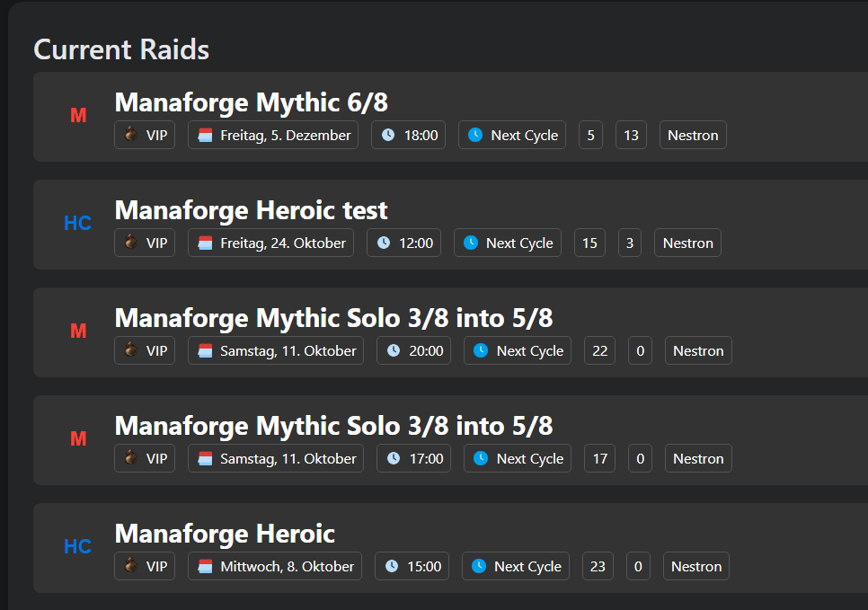
Task: Click the Next Cycle badge in the 20:00 raid
Action: (518, 350)
